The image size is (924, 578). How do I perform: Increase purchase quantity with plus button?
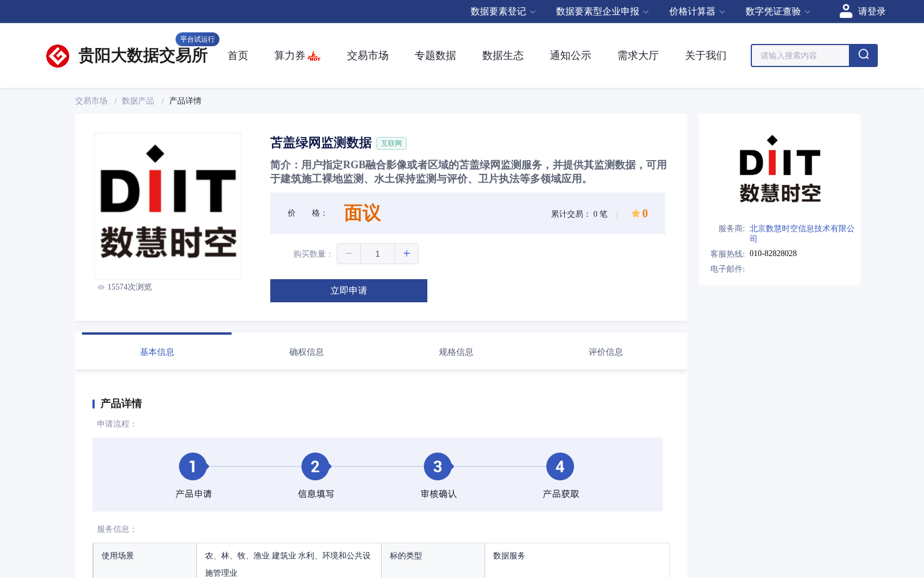(407, 254)
